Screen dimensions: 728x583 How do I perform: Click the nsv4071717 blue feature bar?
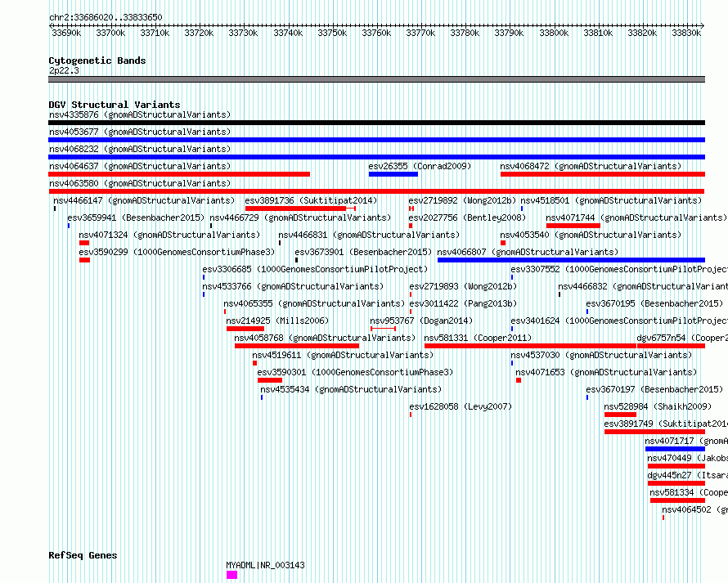[675, 449]
